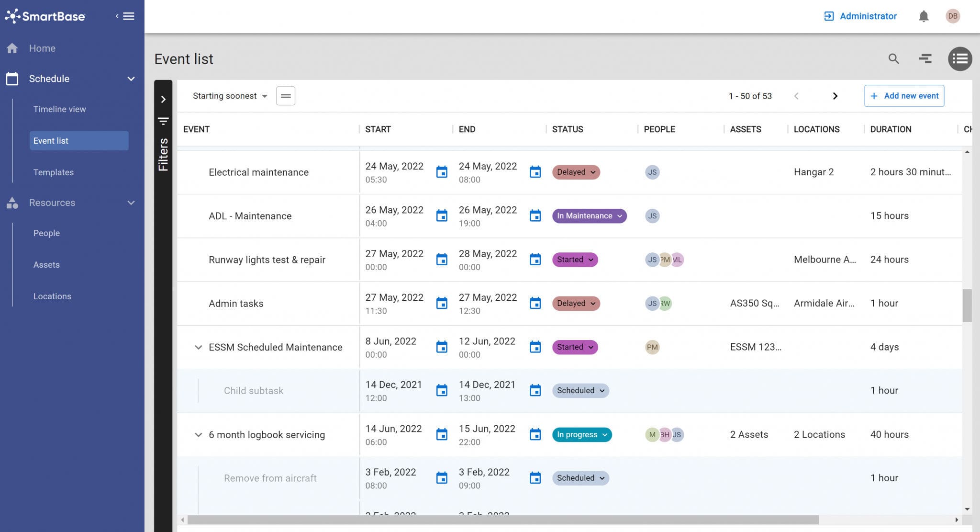Click the notifications bell icon
980x532 pixels.
click(924, 16)
